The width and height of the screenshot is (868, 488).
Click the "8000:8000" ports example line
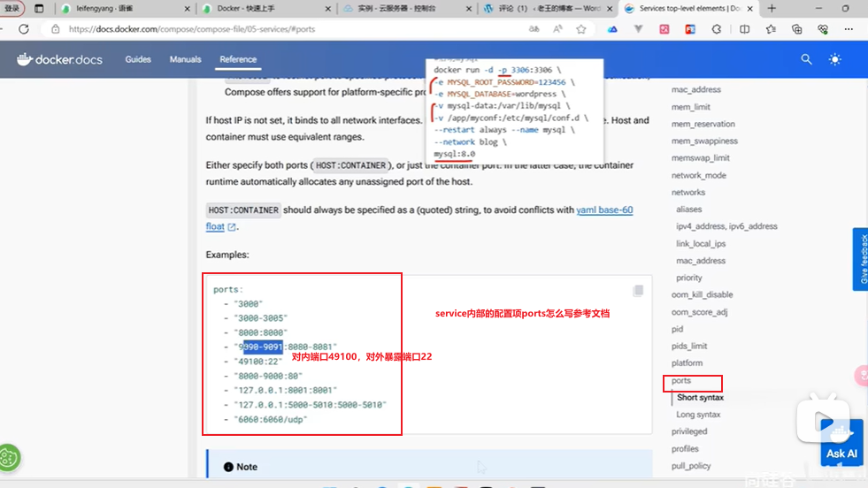261,332
